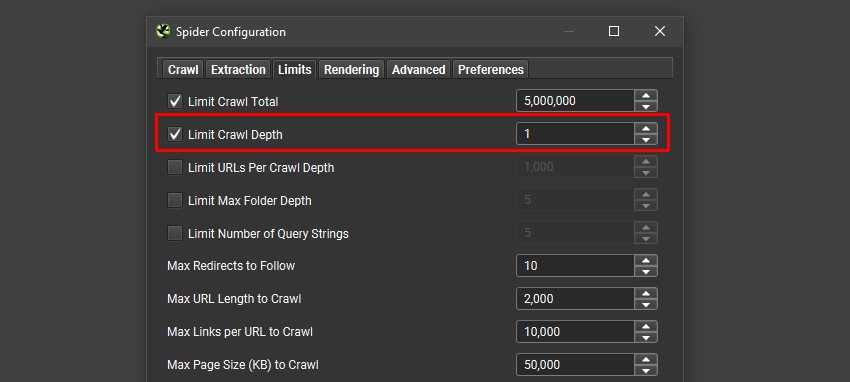
Task: Increase Max URL Length to Crawl value
Action: pos(646,293)
